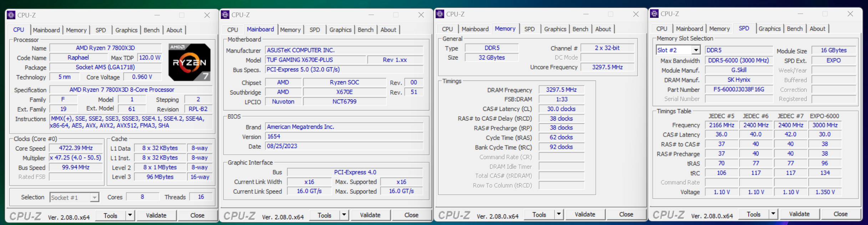The image size is (868, 225).
Task: Click the Level 3 cache value 96 MBytes
Action: pyautogui.click(x=160, y=177)
